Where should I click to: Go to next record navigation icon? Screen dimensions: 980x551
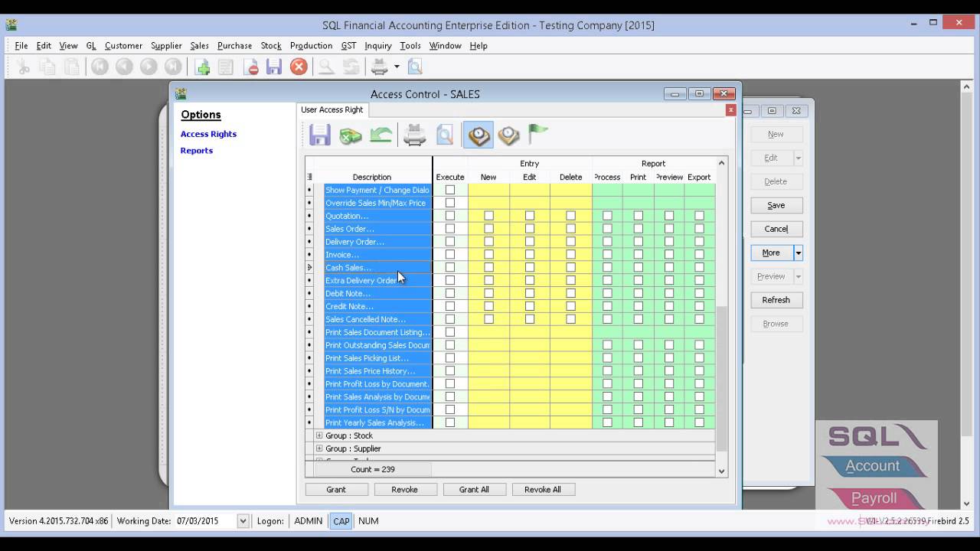coord(149,67)
